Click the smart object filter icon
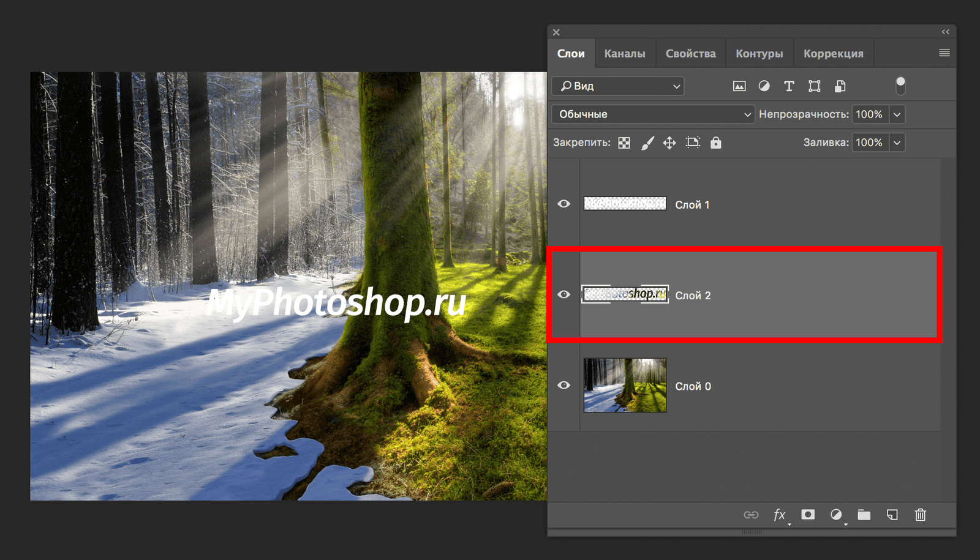 tap(840, 86)
